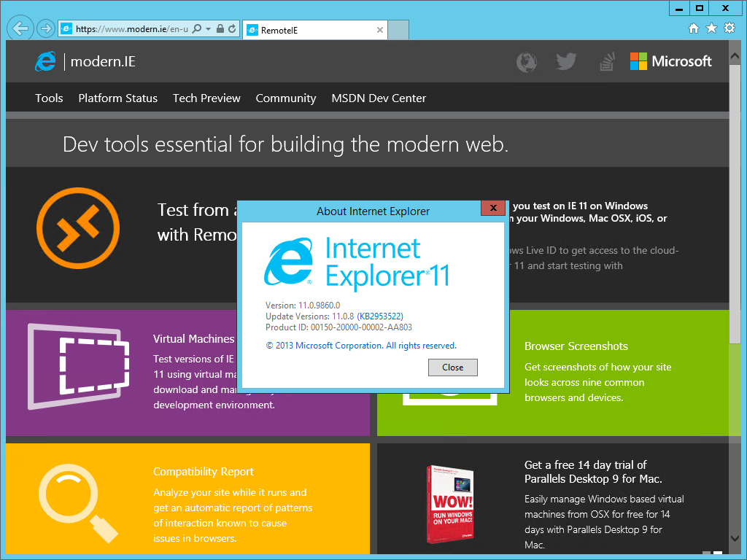Click the Product ID 00150-20000-00002-AA803 text

pos(338,327)
